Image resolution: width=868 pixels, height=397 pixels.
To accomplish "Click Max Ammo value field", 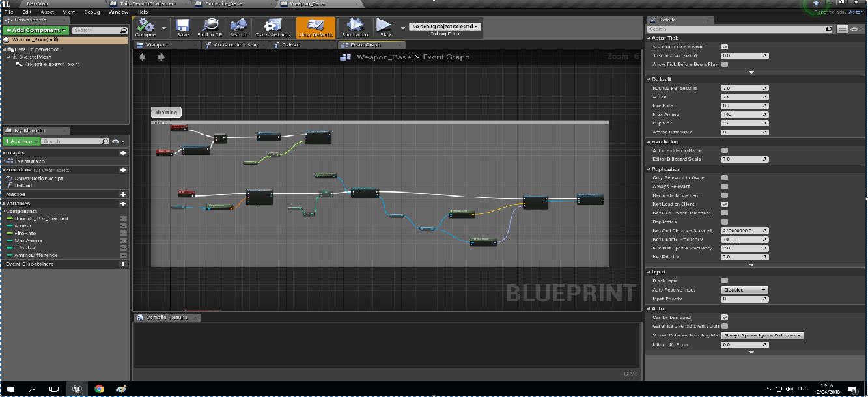I will click(744, 115).
